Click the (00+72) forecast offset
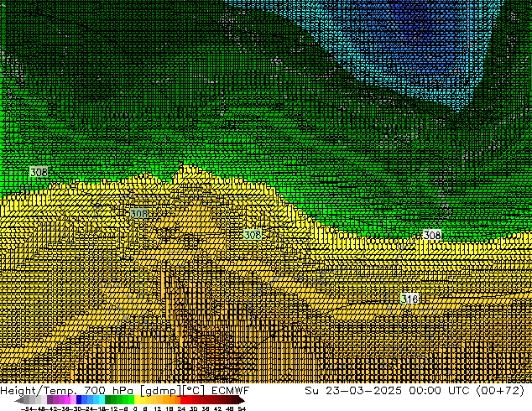This screenshot has width=532, height=411. click(x=498, y=391)
